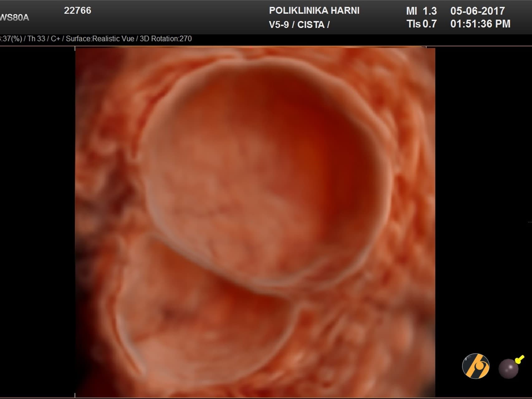Image resolution: width=532 pixels, height=399 pixels.
Task: Change Surface:Realistic Vue render mode
Action: 100,39
